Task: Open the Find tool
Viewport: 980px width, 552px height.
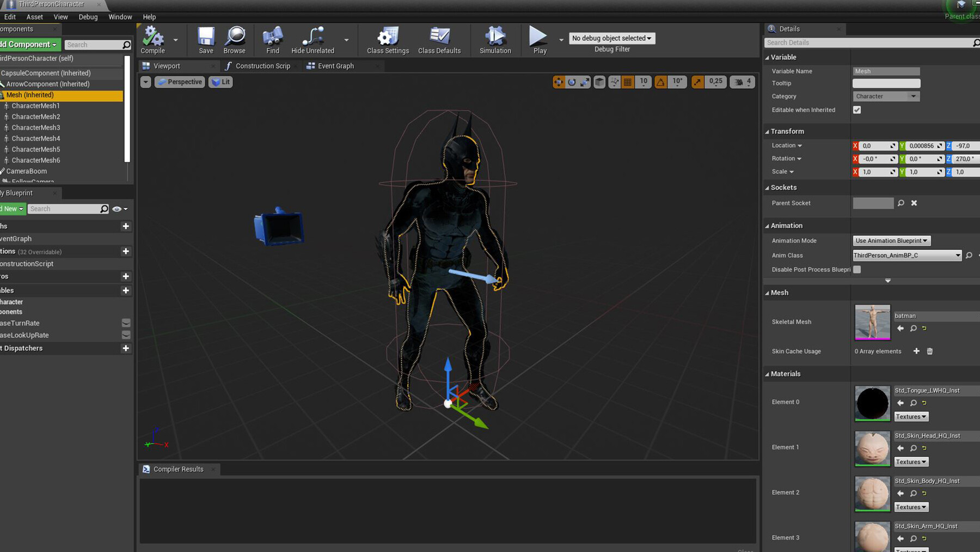Action: (x=273, y=40)
